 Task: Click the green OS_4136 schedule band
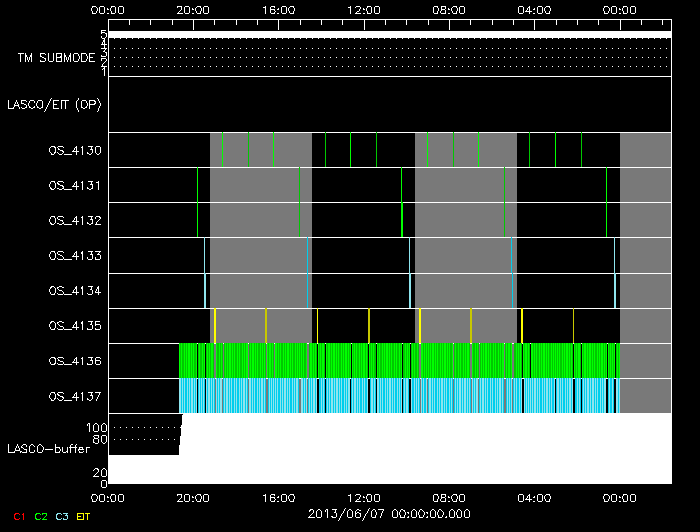[x=400, y=361]
